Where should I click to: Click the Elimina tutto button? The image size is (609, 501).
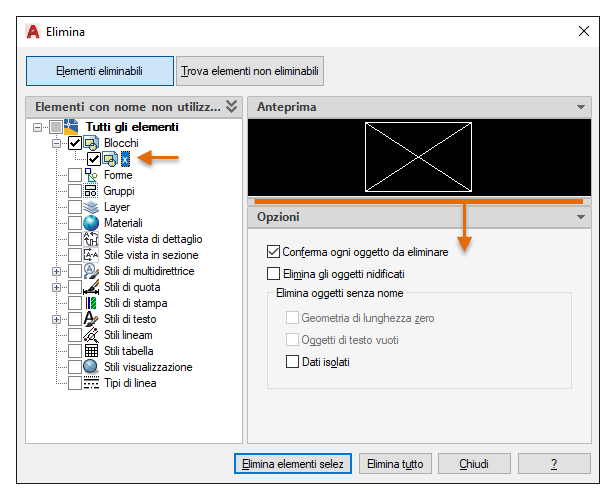[395, 464]
